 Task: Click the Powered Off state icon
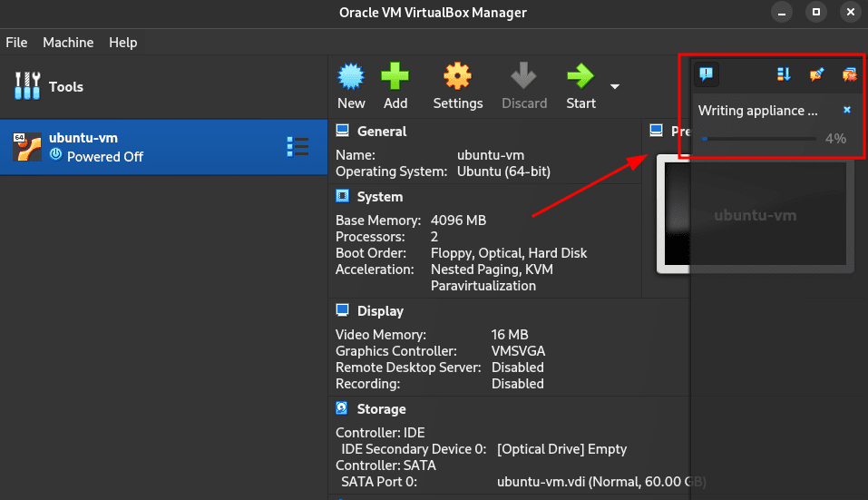56,154
